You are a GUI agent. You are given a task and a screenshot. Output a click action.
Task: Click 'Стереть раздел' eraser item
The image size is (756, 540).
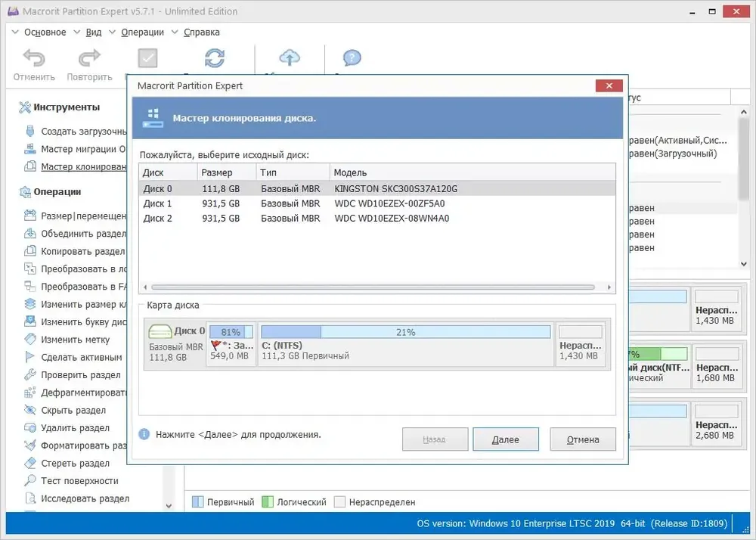(x=75, y=464)
